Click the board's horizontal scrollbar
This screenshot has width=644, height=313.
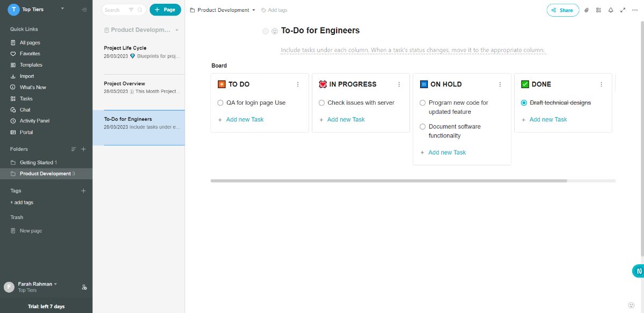coord(389,181)
